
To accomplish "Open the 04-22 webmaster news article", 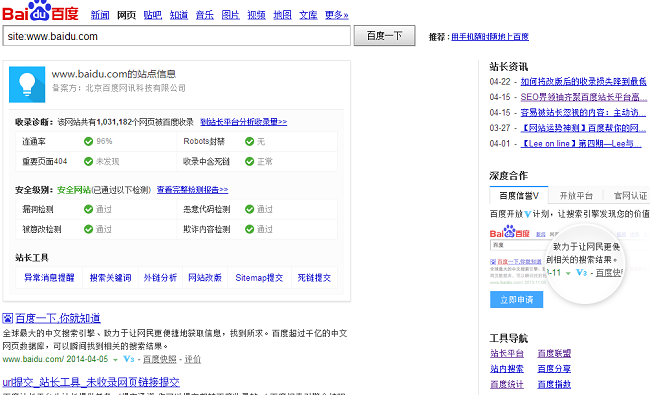I will [583, 82].
